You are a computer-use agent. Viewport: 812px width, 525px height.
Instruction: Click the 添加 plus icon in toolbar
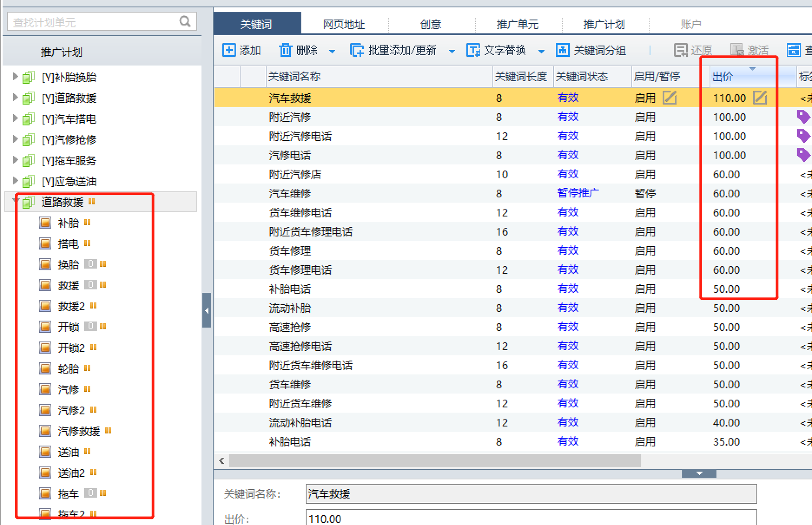click(x=229, y=50)
